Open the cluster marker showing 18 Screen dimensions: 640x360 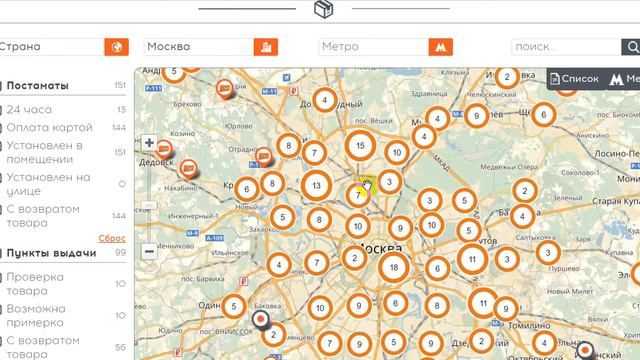(394, 267)
